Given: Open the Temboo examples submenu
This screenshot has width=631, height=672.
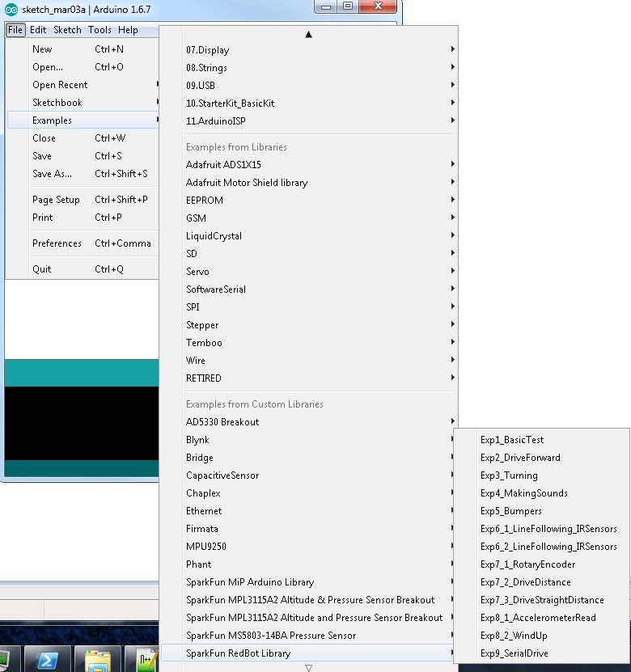Looking at the screenshot, I should pyautogui.click(x=309, y=342).
